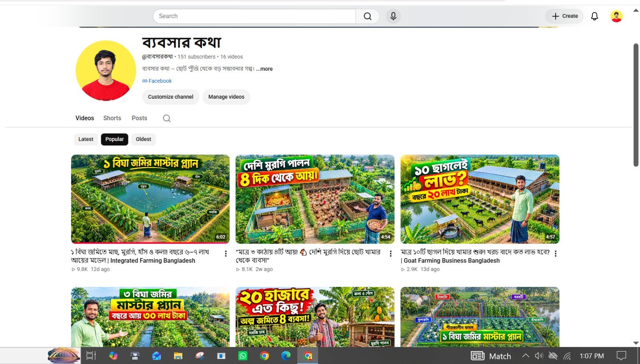
Task: Open the account avatar menu
Action: (x=616, y=16)
